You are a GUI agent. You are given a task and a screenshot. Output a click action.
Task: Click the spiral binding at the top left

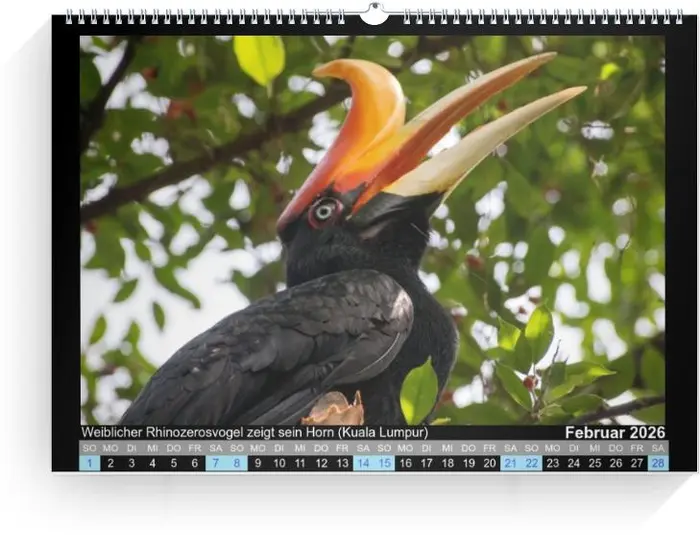200,17
